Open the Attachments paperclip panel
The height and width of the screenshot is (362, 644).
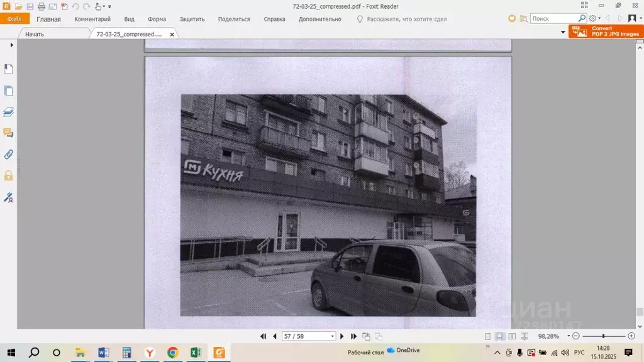click(9, 154)
